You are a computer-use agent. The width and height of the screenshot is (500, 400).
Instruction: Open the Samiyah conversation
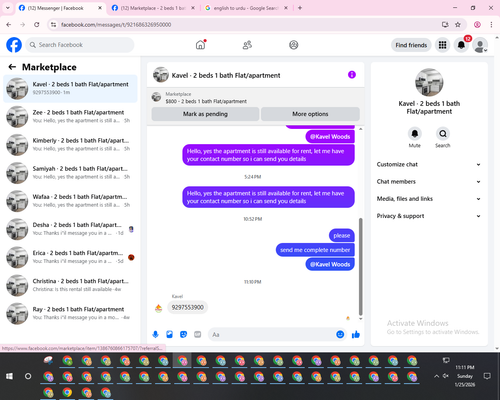point(70,173)
